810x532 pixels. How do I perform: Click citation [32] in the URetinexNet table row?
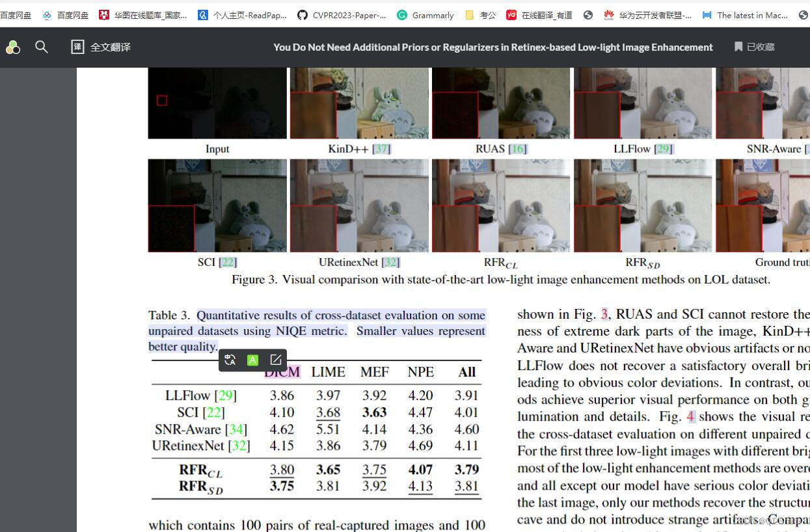[239, 446]
